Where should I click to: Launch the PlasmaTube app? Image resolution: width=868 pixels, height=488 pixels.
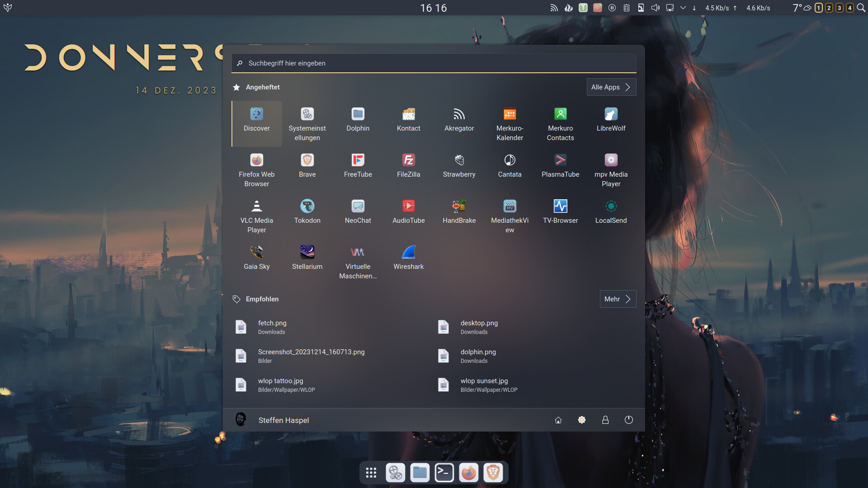[560, 166]
